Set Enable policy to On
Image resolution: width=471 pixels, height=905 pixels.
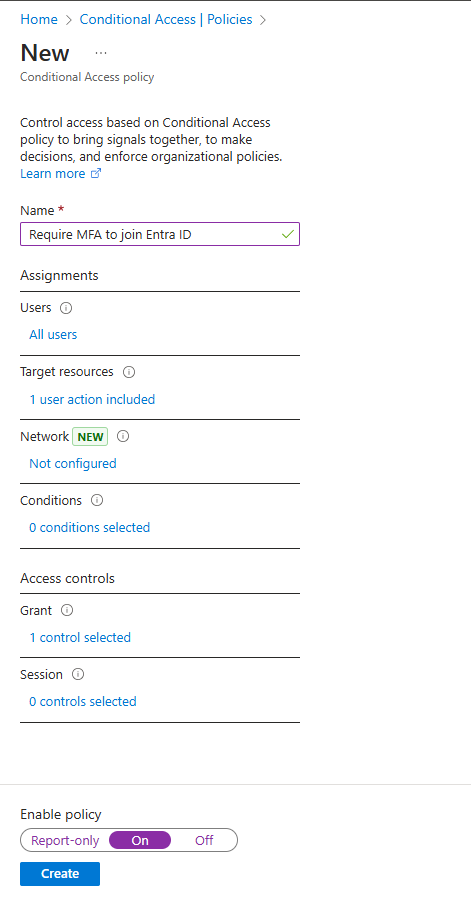[140, 840]
